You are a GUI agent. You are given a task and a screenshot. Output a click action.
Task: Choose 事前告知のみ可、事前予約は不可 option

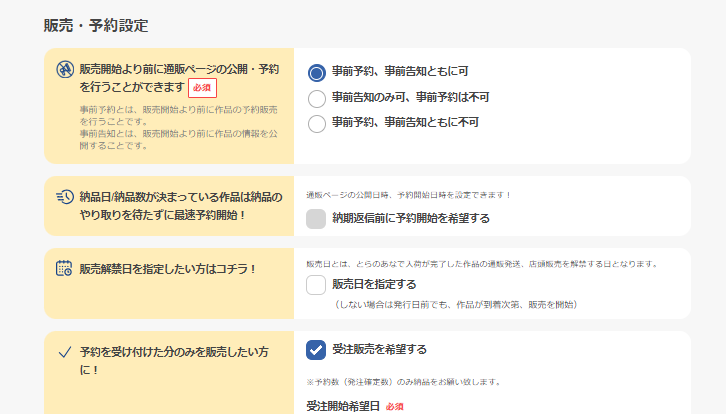point(317,98)
